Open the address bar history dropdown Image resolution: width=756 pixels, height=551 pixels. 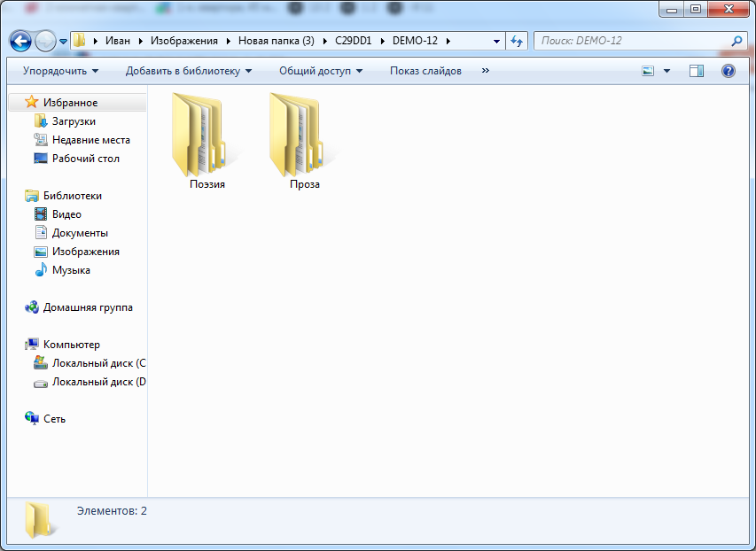pyautogui.click(x=496, y=42)
